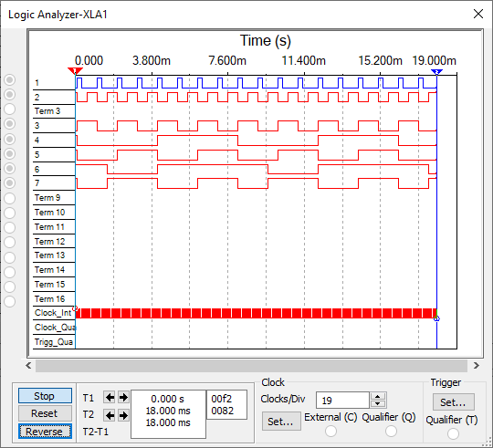
Task: Increase Clocks/Div value with up arrow
Action: click(x=378, y=397)
